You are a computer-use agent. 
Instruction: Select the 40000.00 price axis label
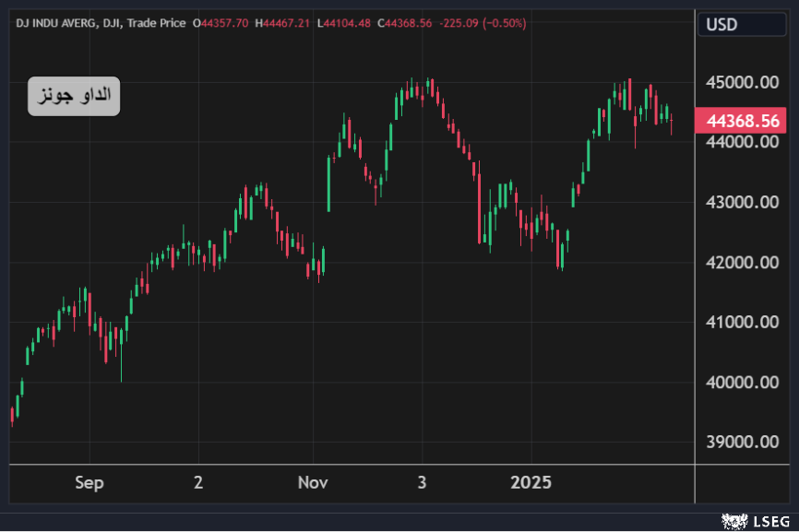[743, 383]
